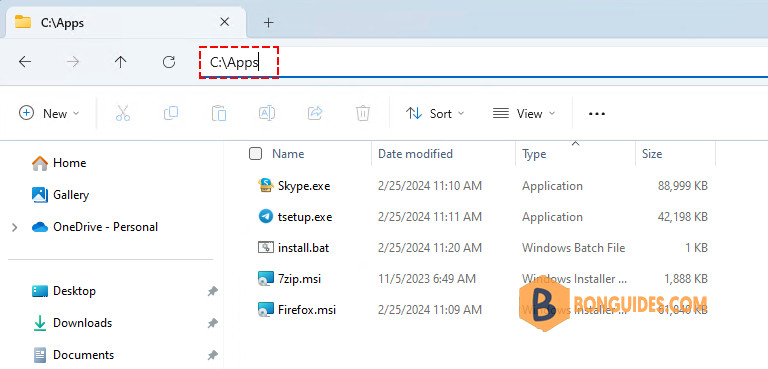The image size is (768, 369).
Task: Select the file name Skype.exe
Action: pyautogui.click(x=304, y=186)
